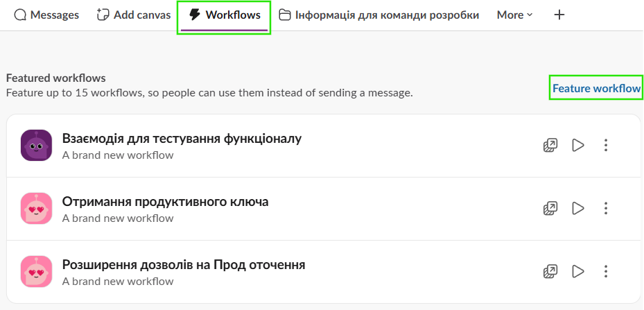Open Взаємодія для тестування функціоналу in workflow builder
Viewport: 644px width, 310px height.
pyautogui.click(x=550, y=145)
